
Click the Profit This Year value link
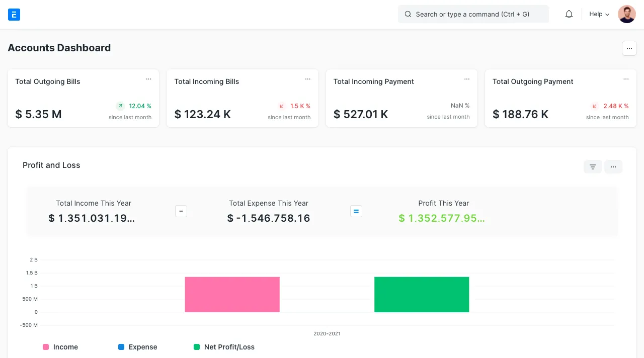[x=442, y=218]
